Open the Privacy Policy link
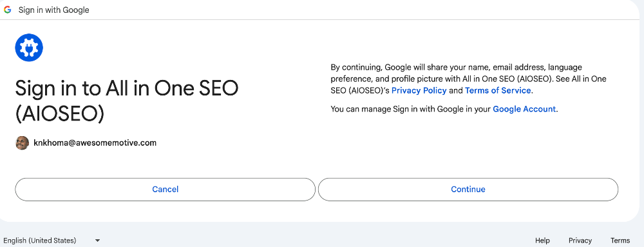This screenshot has width=644, height=247. pyautogui.click(x=419, y=90)
